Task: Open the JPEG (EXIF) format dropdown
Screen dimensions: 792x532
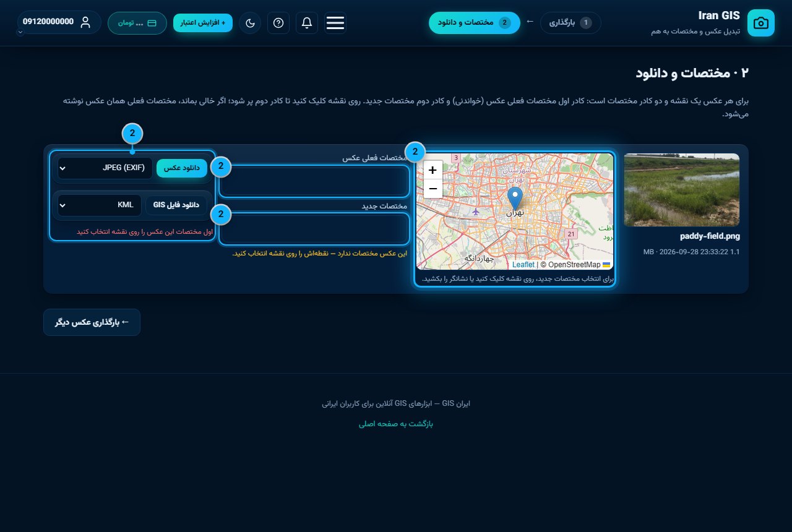Action: pos(105,168)
